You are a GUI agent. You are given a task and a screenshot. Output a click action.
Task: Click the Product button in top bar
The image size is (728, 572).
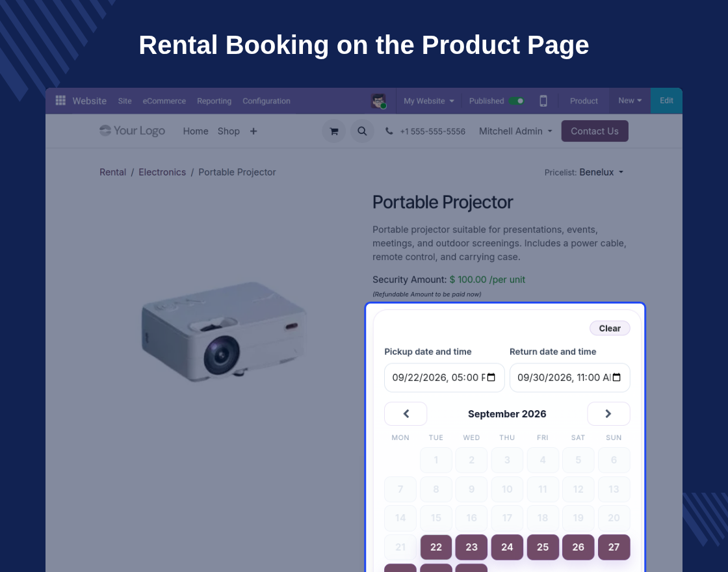click(584, 101)
